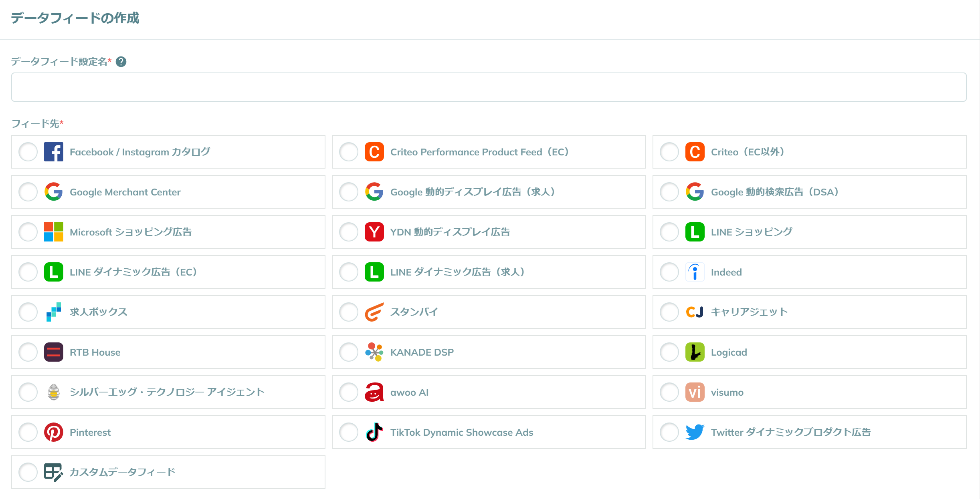Choose LINE ダイナミック広告 (EC) radio button
Viewport: 980px width, 499px height.
pyautogui.click(x=28, y=272)
